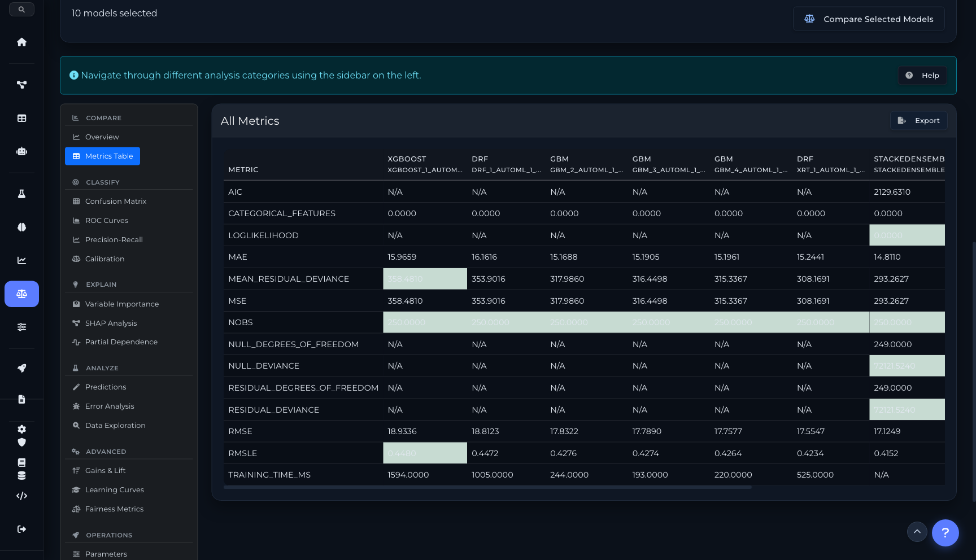Open the Overview comparison view

click(102, 137)
